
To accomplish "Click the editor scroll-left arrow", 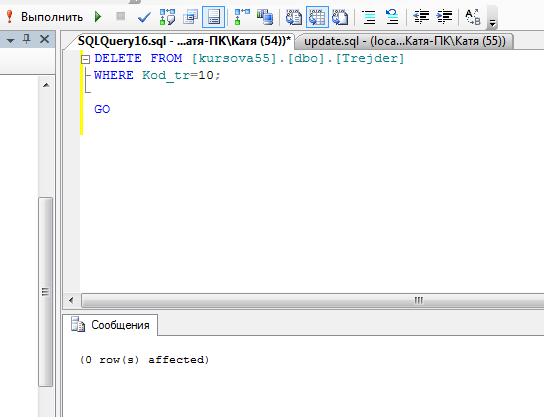I will tap(71, 300).
